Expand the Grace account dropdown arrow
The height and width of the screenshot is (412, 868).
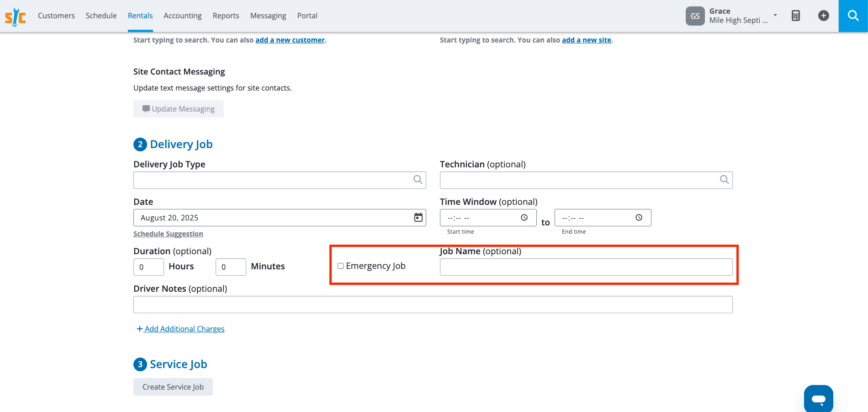pos(775,15)
